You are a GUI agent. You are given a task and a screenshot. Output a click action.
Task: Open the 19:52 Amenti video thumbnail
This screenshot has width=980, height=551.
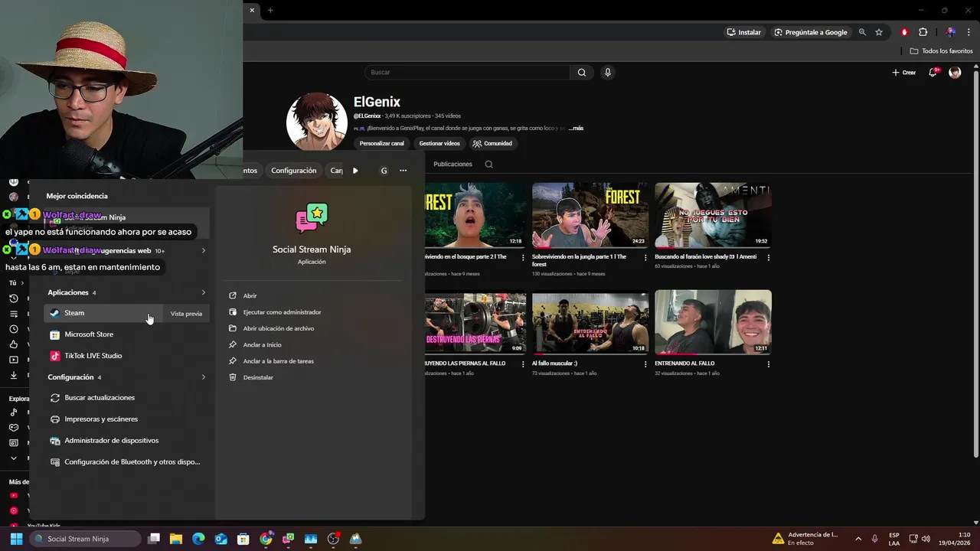click(713, 215)
